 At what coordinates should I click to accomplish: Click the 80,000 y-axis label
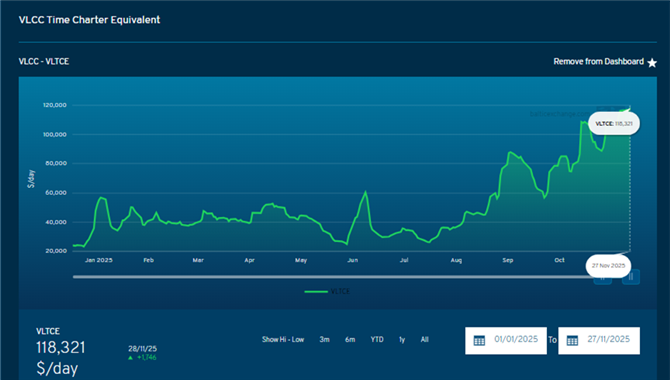coord(56,163)
